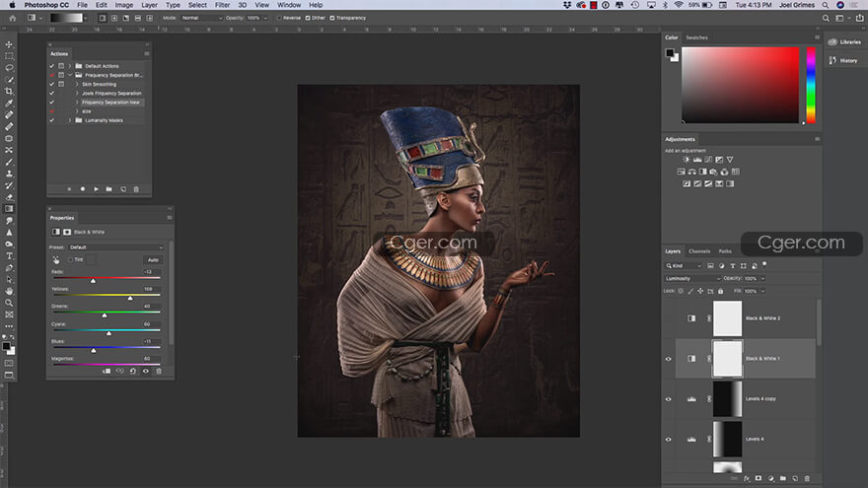Select the Eraser tool
The image size is (868, 488).
[9, 197]
